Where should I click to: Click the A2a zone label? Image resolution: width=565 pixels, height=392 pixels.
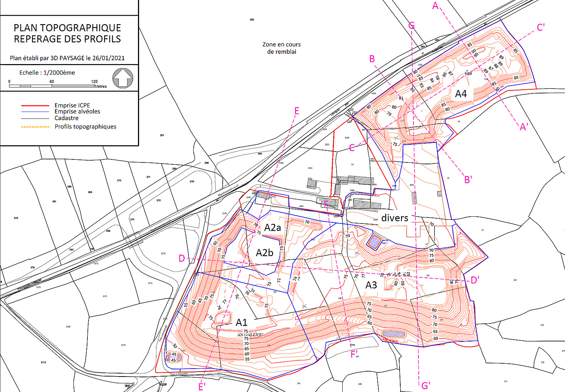point(273,228)
